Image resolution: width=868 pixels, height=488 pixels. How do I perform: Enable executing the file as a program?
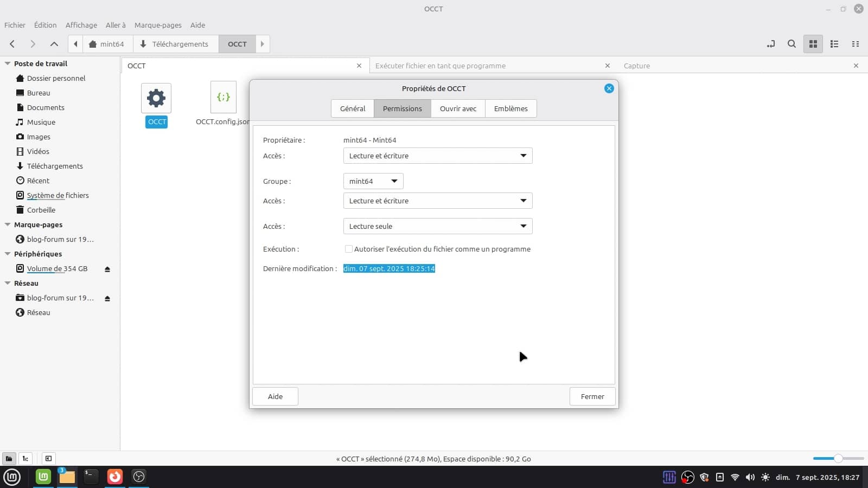pos(349,249)
